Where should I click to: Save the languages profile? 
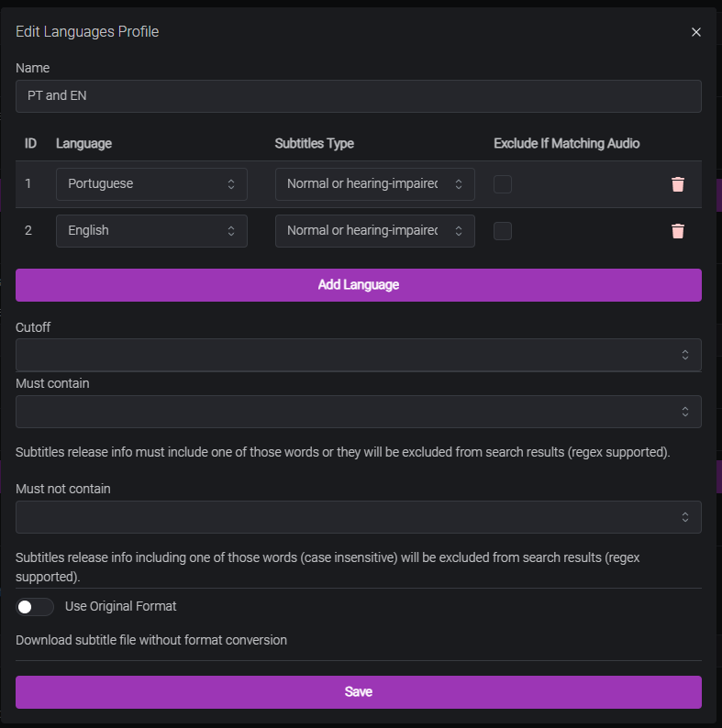[358, 692]
